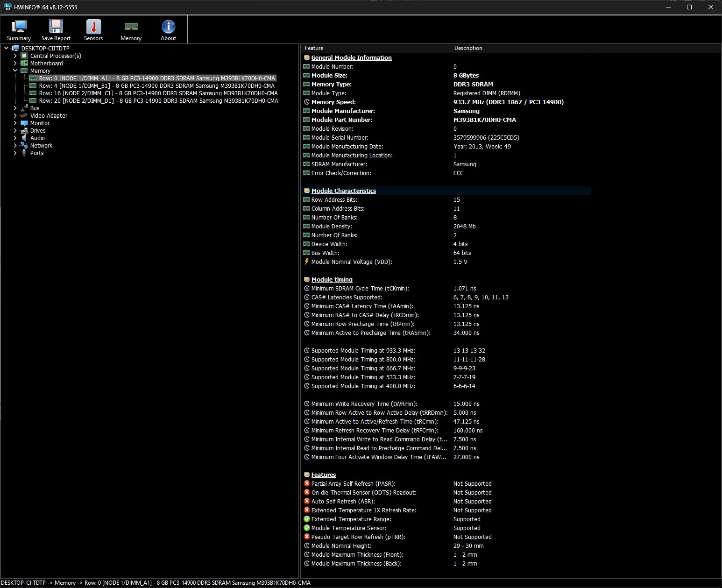Screen dimensions: 722x588
Task: Click the General Module Information section icon
Action: 307,57
